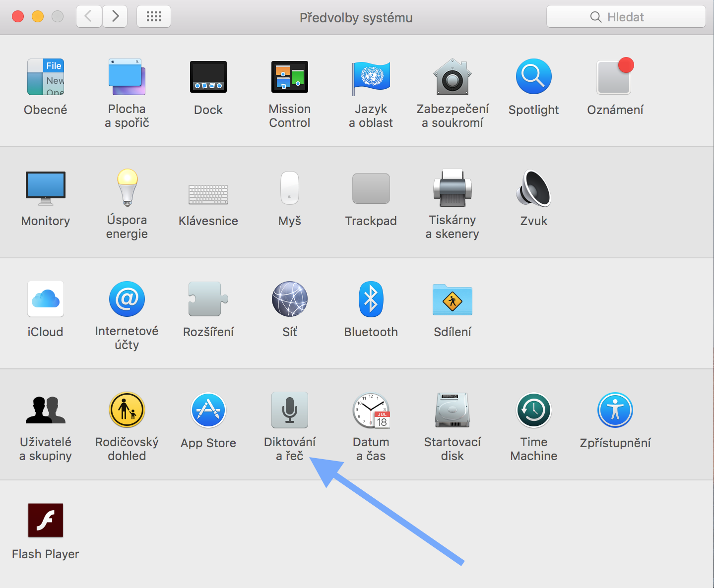Open Zabezpečení a soukromí pane

pos(452,77)
